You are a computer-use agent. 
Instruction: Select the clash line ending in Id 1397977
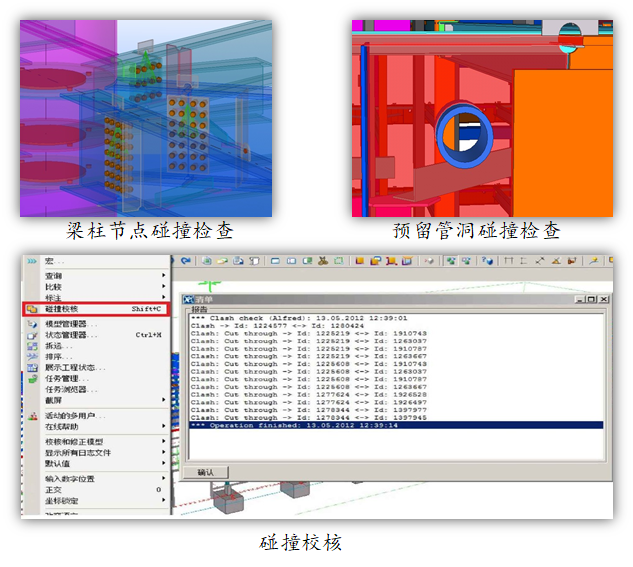click(x=309, y=410)
